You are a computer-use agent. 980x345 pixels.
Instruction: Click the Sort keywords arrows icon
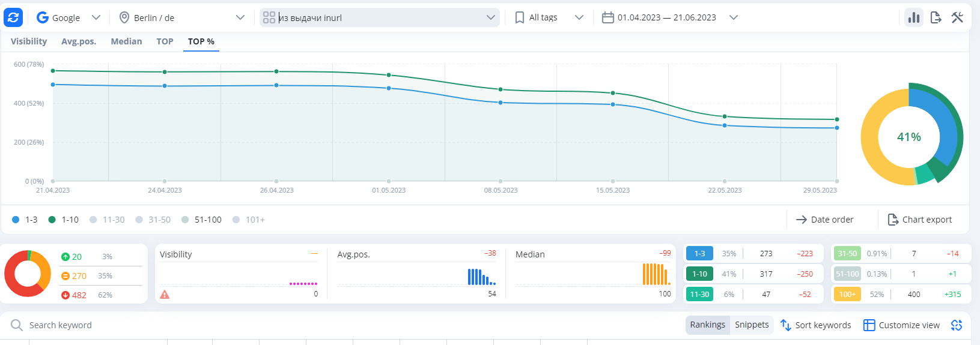coord(785,325)
